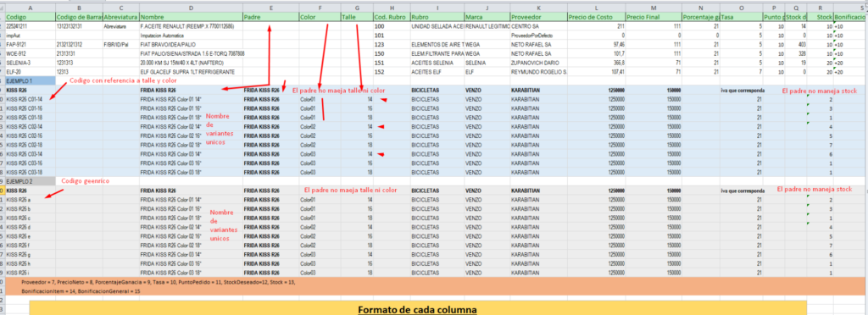Click the 'Precio de Costo' header cell

596,17
